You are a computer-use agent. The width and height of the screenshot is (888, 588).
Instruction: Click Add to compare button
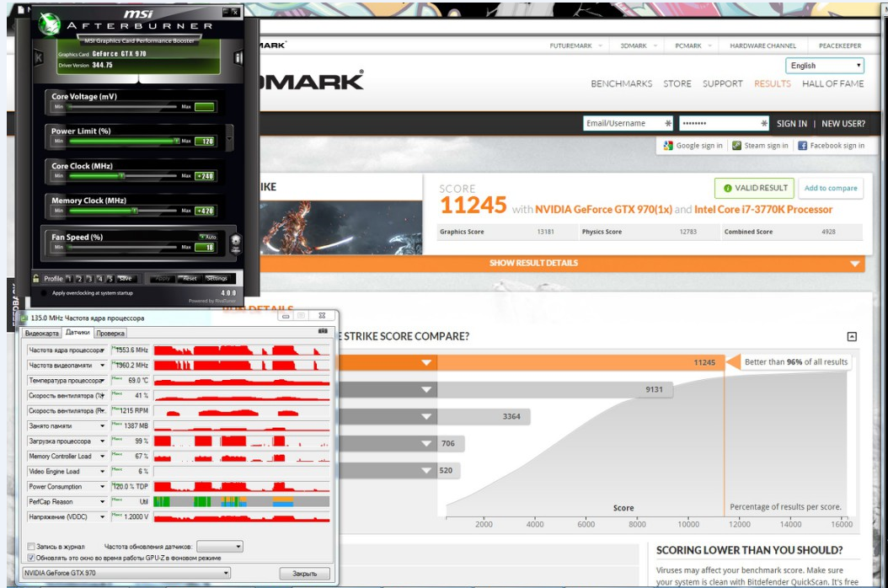830,188
